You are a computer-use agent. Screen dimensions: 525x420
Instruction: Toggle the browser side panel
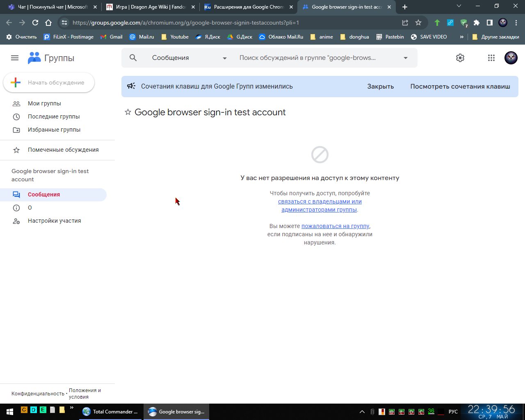490,23
